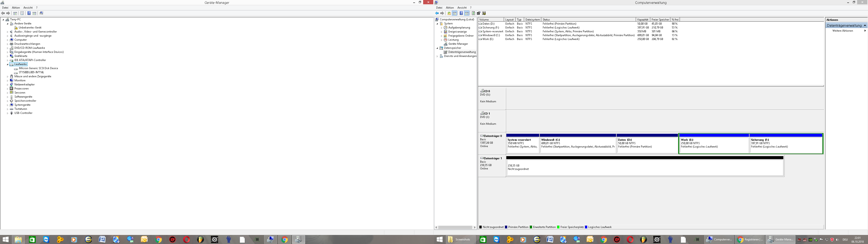Toggle action pane in Computerverwaltung toolbar
Viewport: 868px width, 244px height.
click(x=467, y=13)
